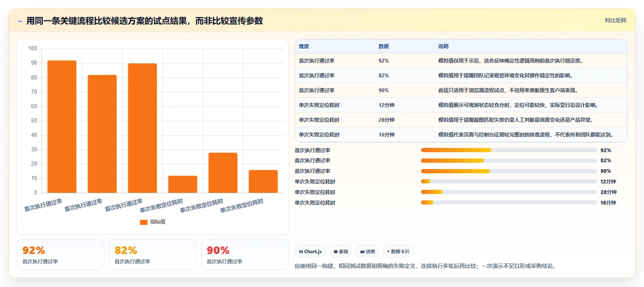This screenshot has height=287, width=644.
Task: Click the description starting 模拟值仅用于示范
Action: click(x=511, y=61)
